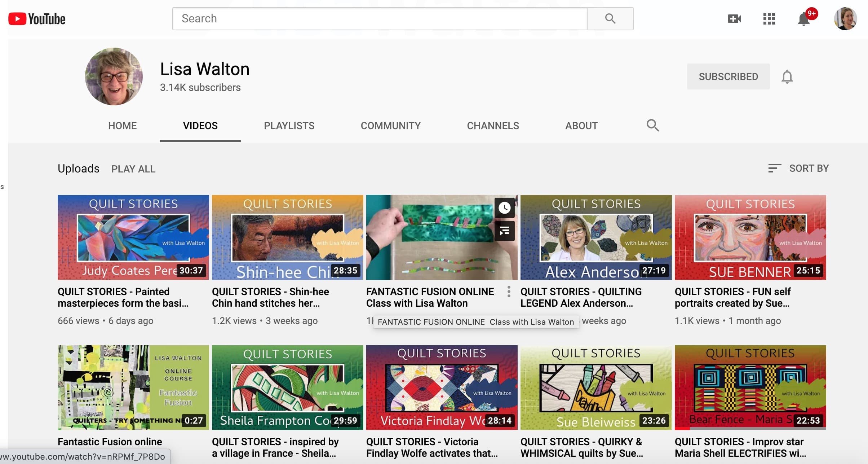Click the YouTube logo to go home
Screen dimensions: 868x464
(x=37, y=19)
